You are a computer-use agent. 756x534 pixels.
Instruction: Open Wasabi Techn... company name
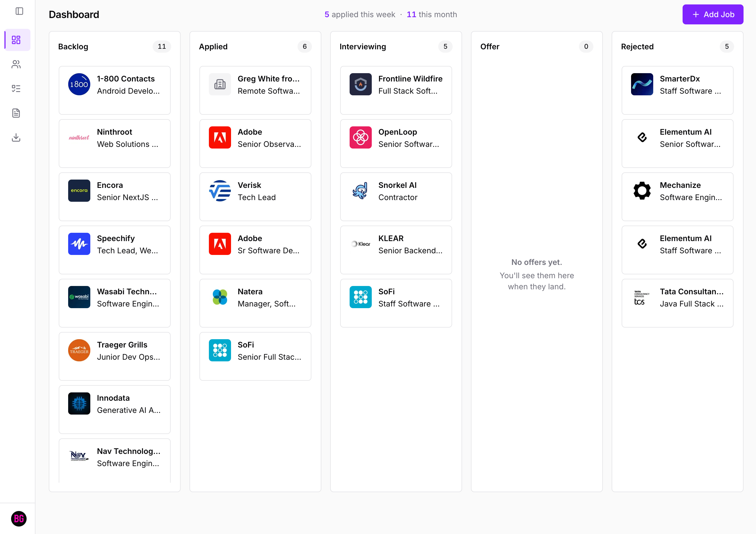click(127, 292)
